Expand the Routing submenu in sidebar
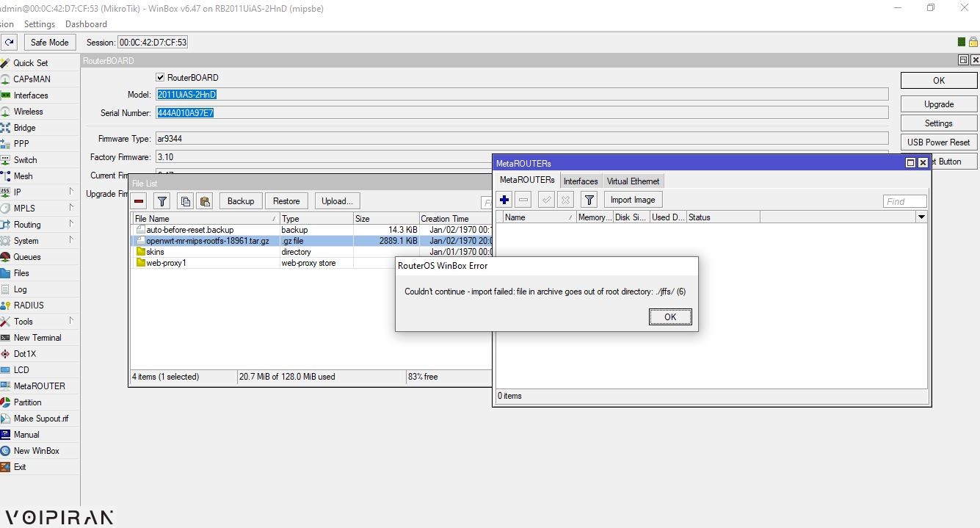 tap(71, 225)
